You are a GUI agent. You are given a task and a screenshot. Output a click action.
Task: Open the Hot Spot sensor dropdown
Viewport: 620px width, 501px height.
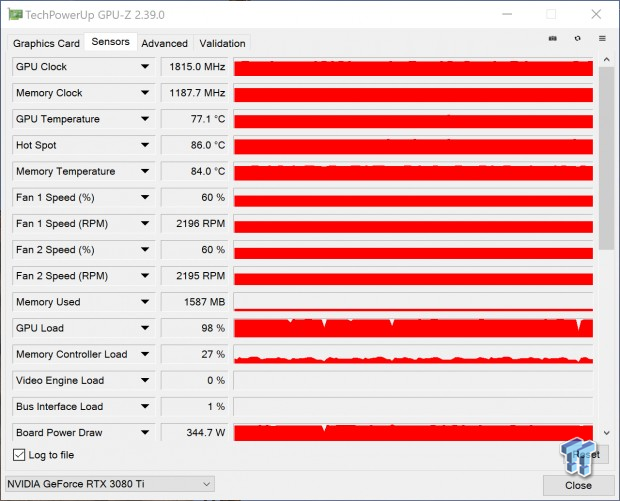(145, 145)
